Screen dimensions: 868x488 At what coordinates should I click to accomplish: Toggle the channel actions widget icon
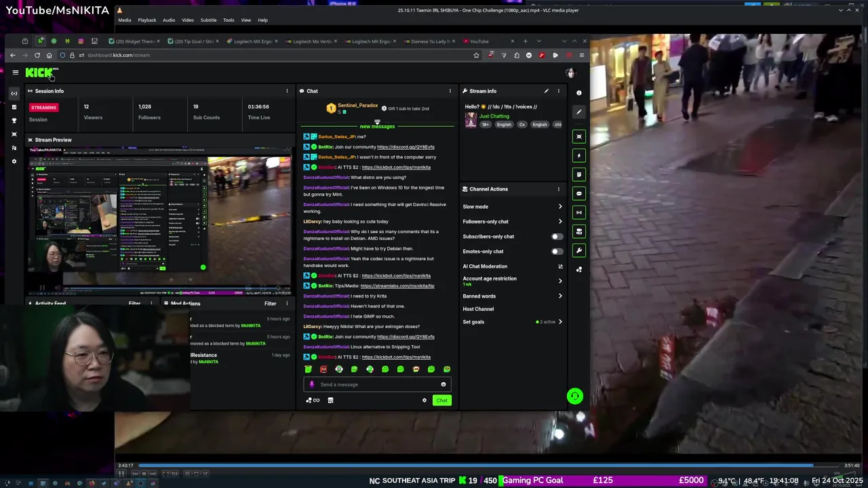coord(578,231)
